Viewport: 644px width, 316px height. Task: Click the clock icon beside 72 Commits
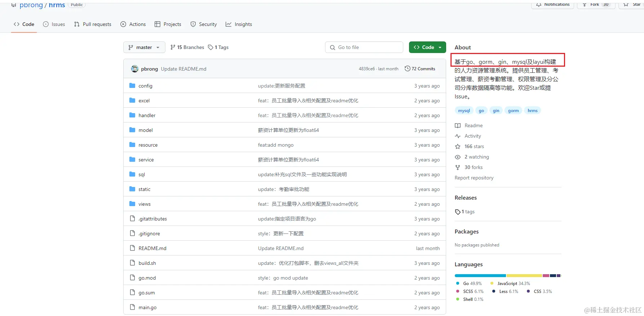tap(408, 68)
